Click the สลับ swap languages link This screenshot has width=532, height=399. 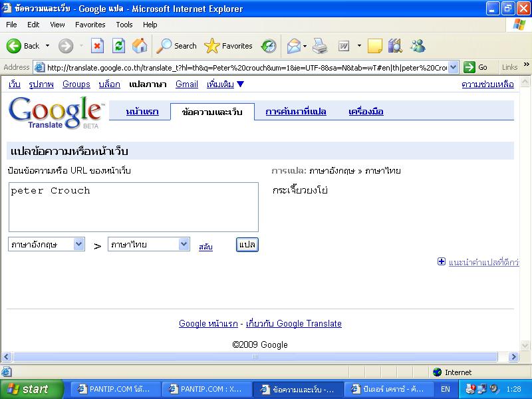click(x=205, y=247)
